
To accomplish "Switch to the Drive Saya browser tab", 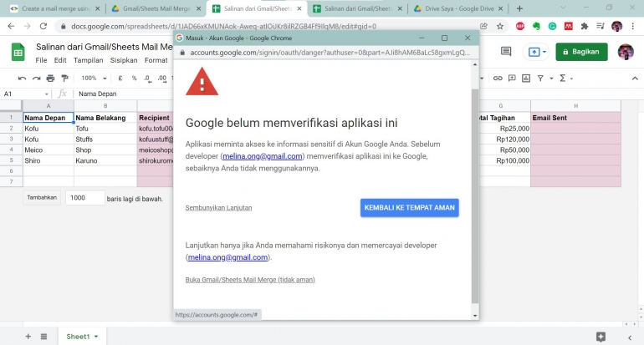I will point(458,8).
